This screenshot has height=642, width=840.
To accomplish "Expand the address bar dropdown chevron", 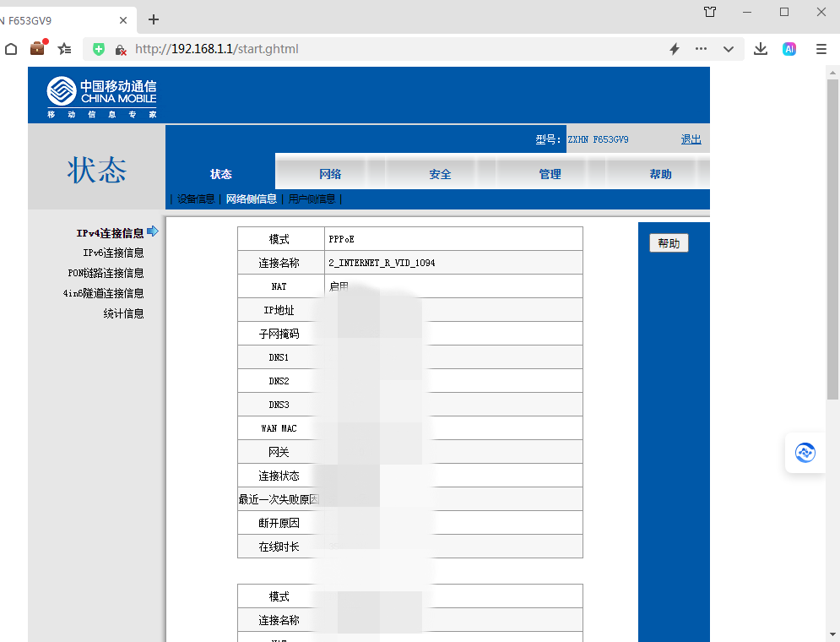I will (728, 49).
